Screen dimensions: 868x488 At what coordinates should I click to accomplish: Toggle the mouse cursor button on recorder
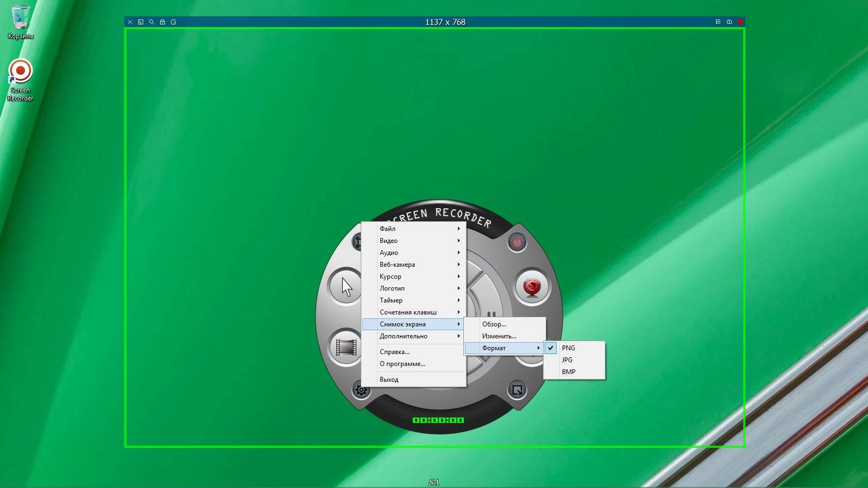346,286
